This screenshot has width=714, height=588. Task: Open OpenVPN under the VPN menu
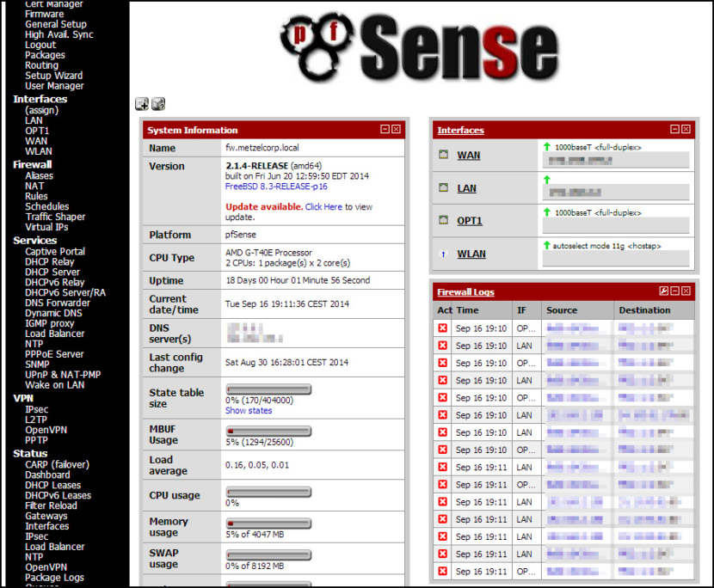(46, 429)
